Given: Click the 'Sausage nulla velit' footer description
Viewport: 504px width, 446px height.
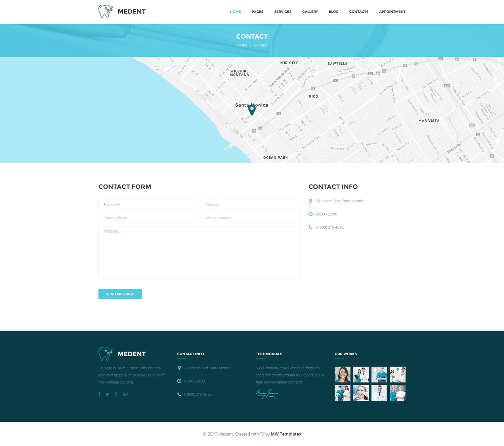Looking at the screenshot, I should click(x=131, y=375).
